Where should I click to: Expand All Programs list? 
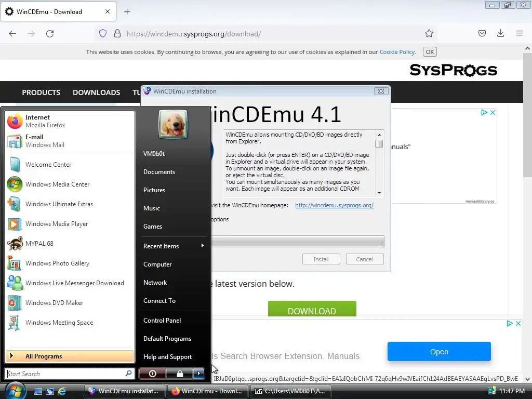point(70,356)
